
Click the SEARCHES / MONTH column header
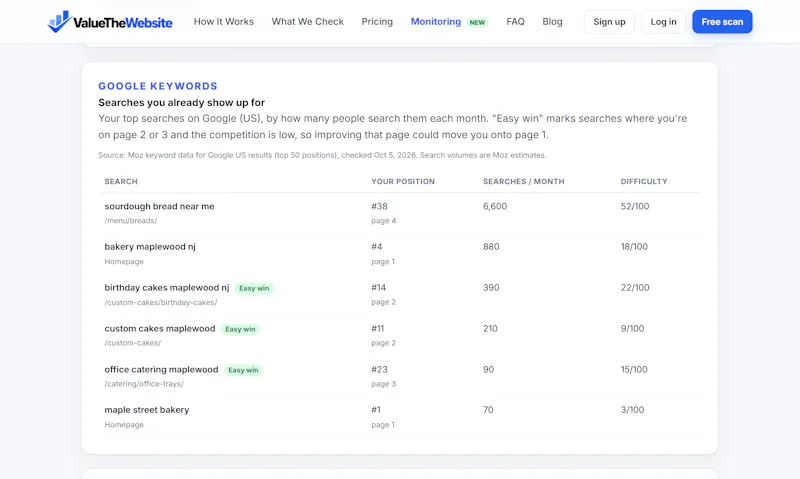click(x=523, y=182)
